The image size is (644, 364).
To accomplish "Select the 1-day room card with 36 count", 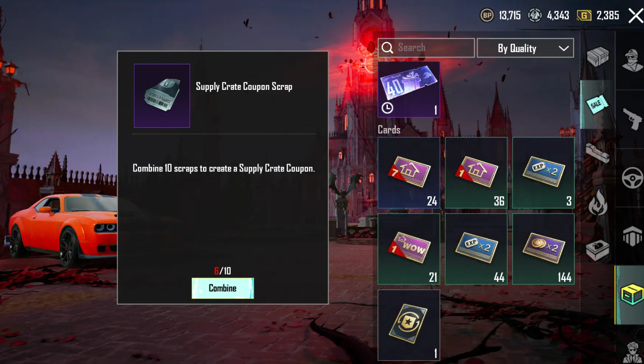I will (476, 173).
